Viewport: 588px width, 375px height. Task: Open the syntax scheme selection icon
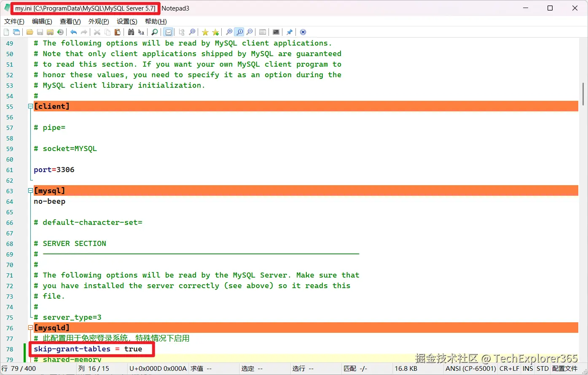(263, 32)
